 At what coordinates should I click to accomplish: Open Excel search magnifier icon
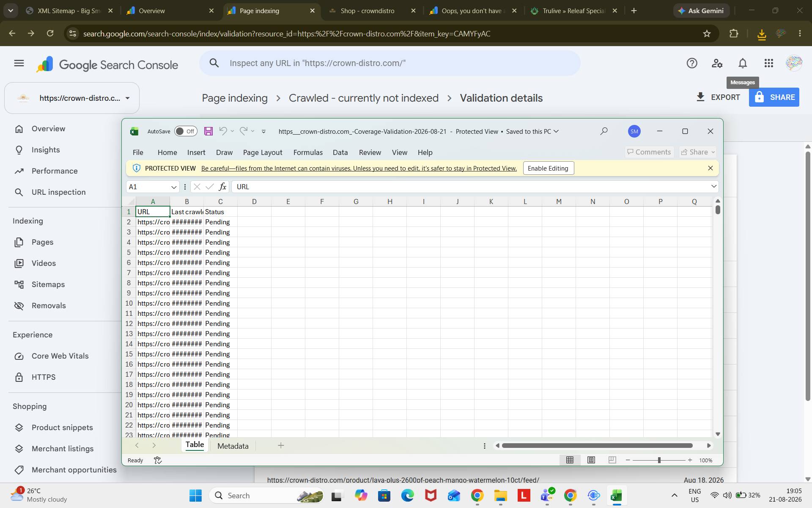[604, 131]
